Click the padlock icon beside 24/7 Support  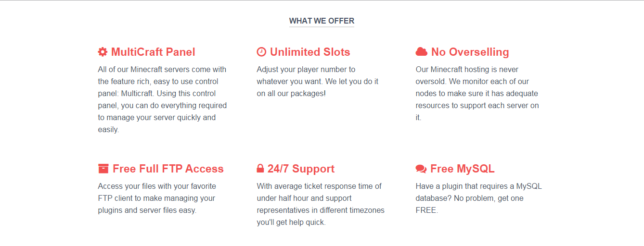[260, 169]
